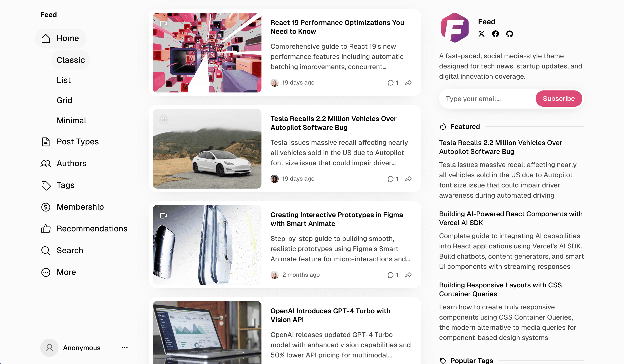Image resolution: width=624 pixels, height=364 pixels.
Task: Open the Anonymous user options menu
Action: coord(125,348)
